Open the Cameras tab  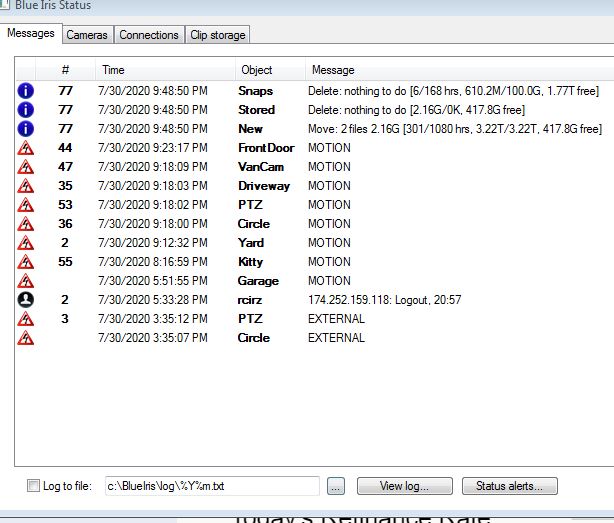(x=87, y=35)
